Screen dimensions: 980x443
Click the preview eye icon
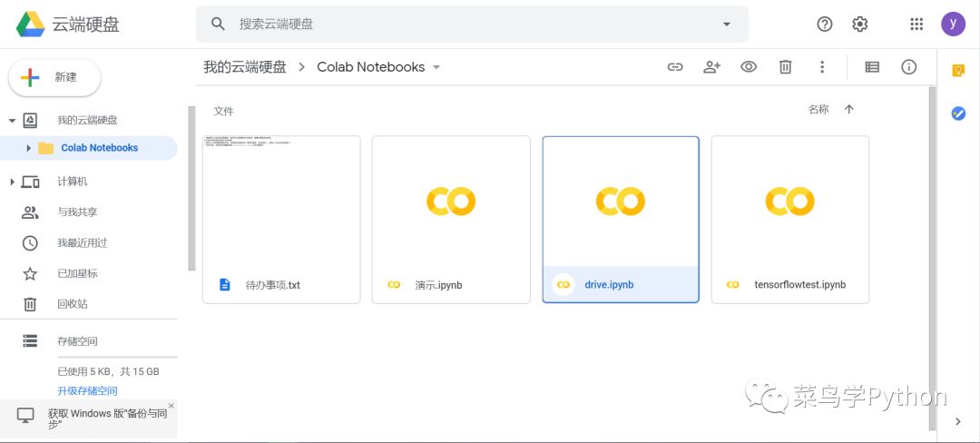(x=749, y=67)
